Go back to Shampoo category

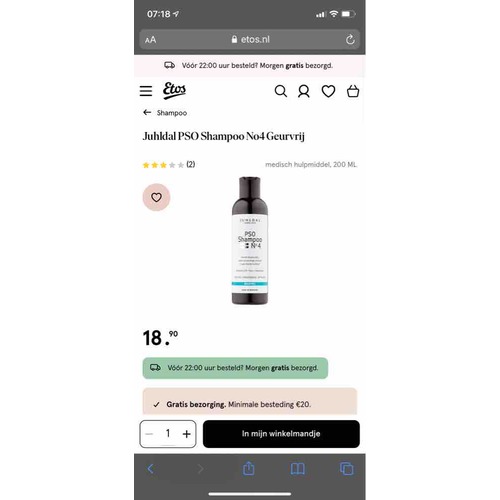tap(165, 113)
